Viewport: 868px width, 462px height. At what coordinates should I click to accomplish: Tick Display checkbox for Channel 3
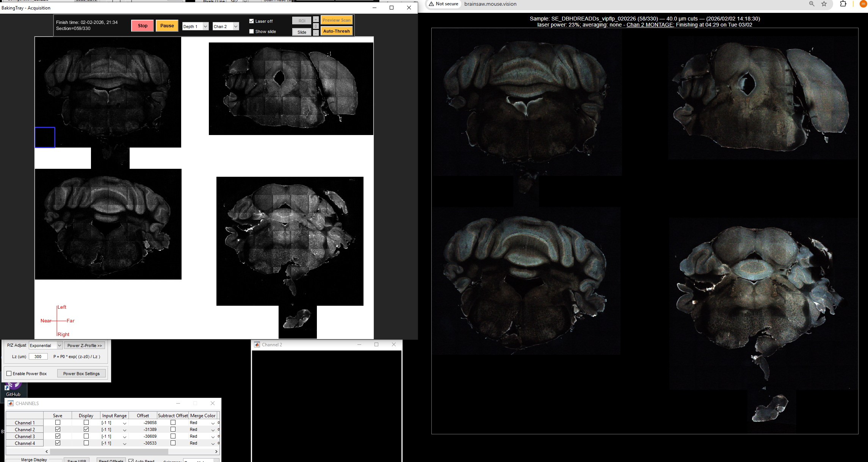[x=86, y=436]
